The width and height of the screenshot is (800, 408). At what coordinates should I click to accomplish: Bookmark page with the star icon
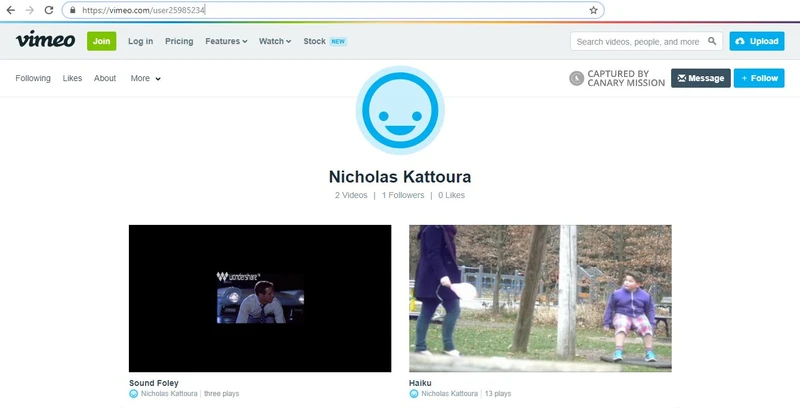593,10
